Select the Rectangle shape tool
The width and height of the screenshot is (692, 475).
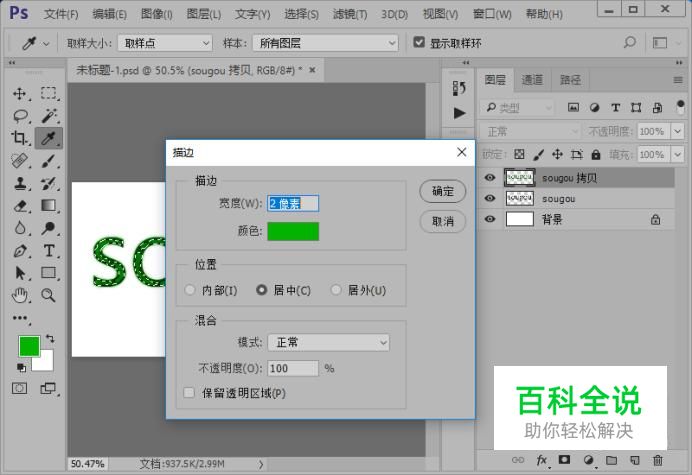point(49,273)
